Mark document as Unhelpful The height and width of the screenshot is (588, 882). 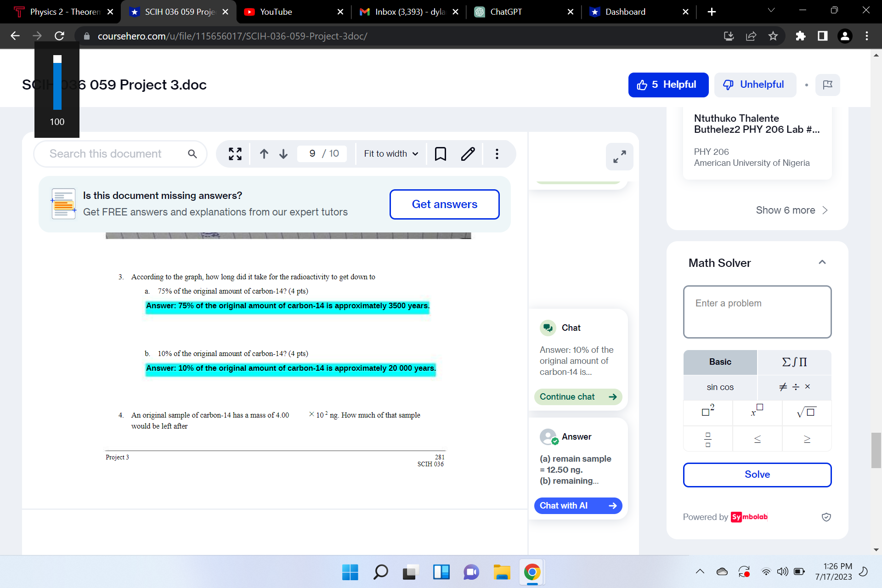pyautogui.click(x=755, y=85)
